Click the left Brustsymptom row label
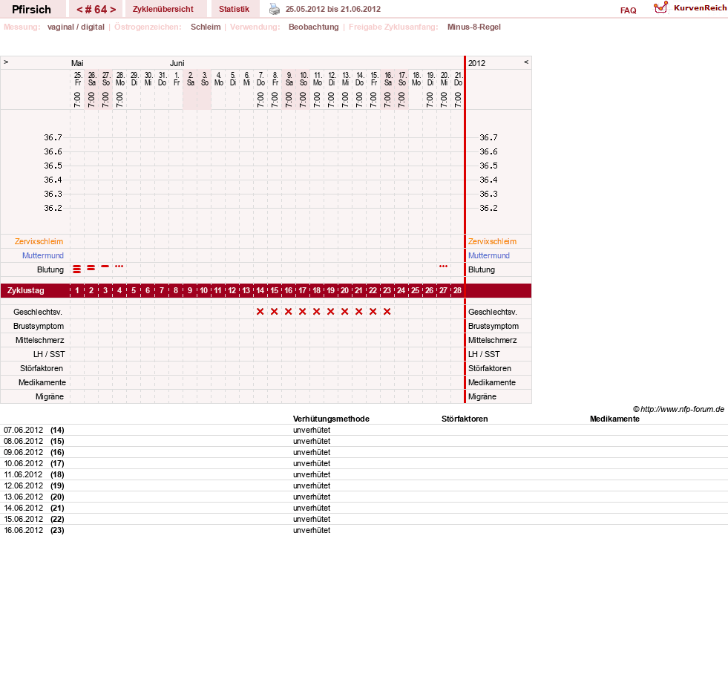728x700 pixels. point(39,326)
